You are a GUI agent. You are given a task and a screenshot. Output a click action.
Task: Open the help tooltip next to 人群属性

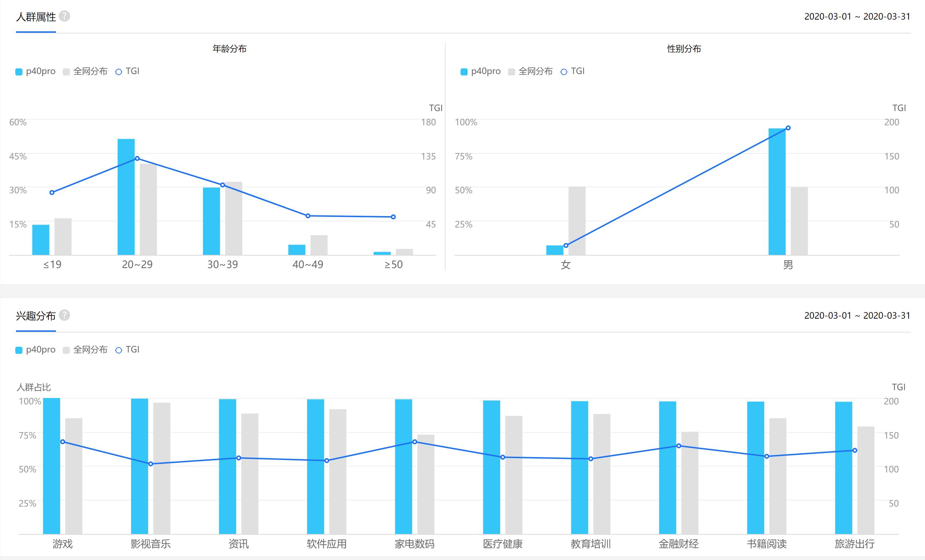click(x=64, y=16)
